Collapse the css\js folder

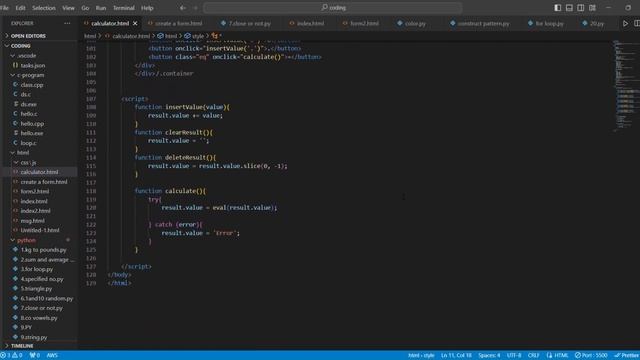click(x=28, y=162)
